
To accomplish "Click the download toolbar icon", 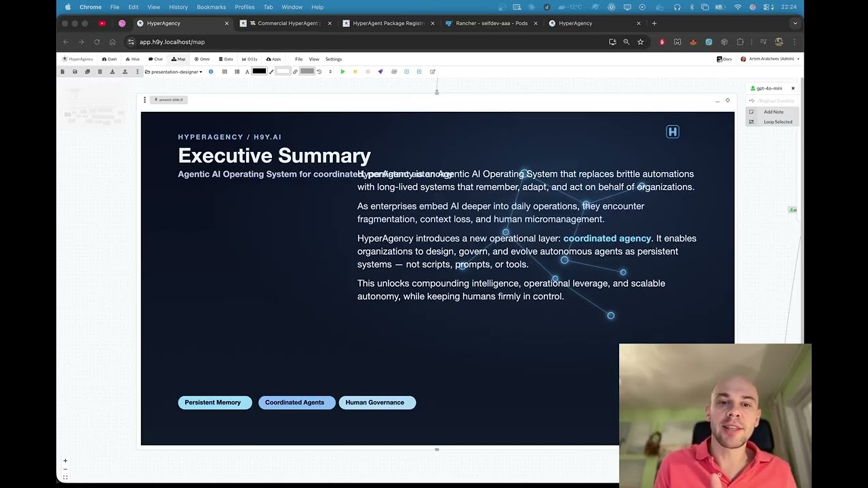I will [x=113, y=71].
